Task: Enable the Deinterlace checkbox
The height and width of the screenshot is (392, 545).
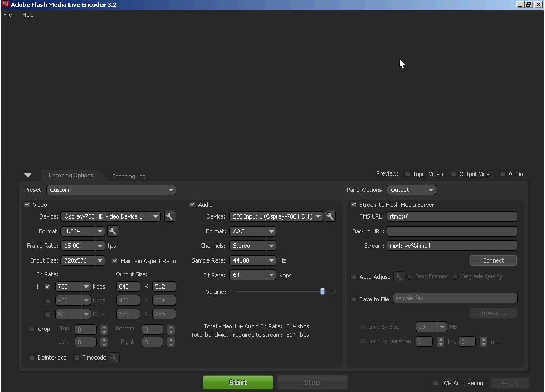Action: pyautogui.click(x=32, y=357)
